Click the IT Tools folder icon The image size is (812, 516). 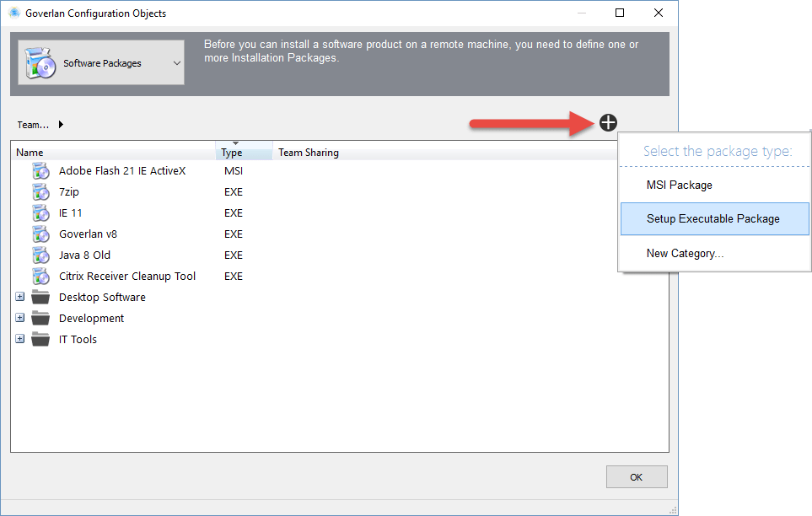click(x=40, y=339)
